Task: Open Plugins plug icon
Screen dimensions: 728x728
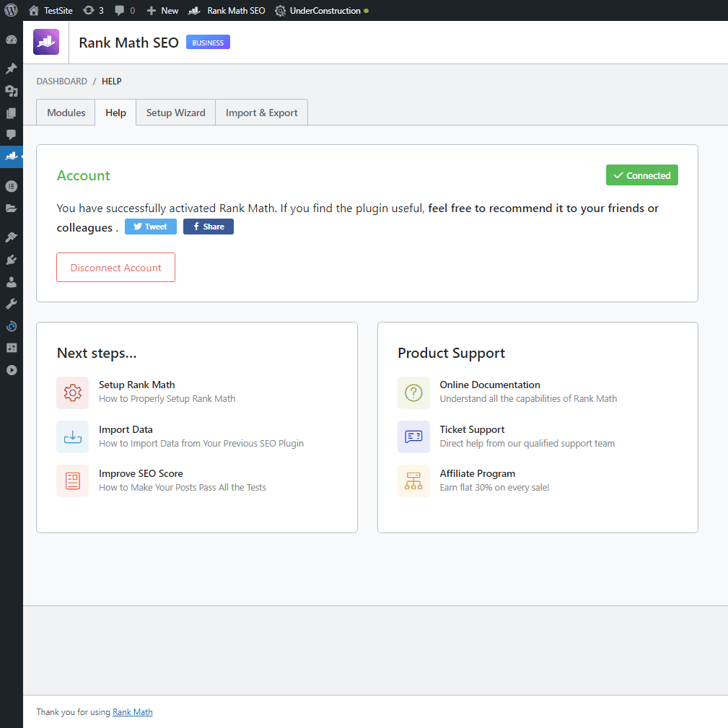Action: pos(11,260)
